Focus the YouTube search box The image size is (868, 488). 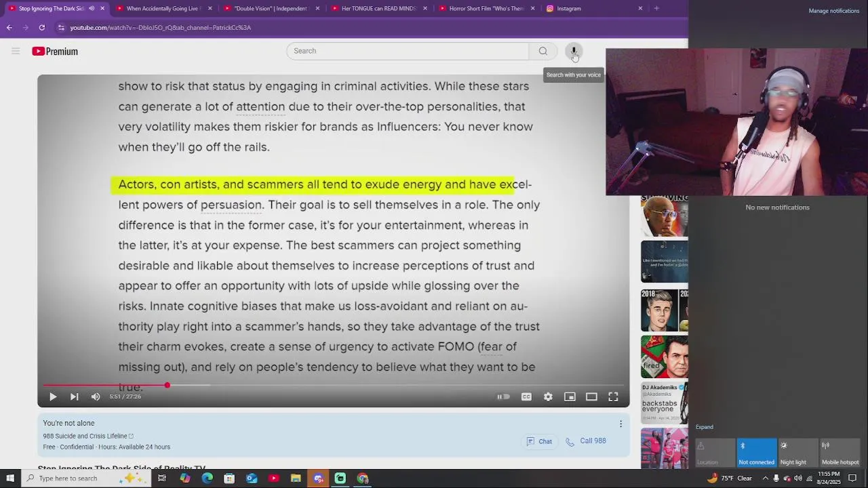(x=408, y=51)
